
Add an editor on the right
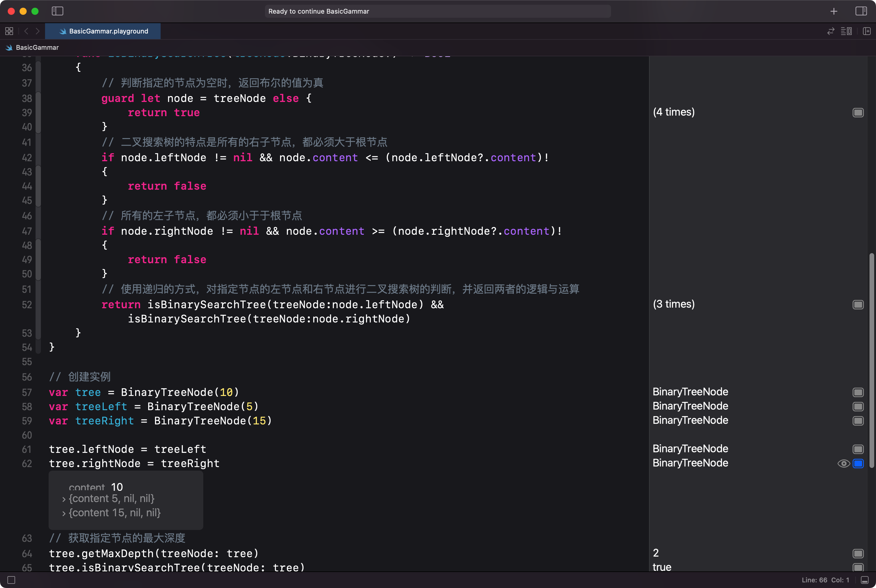(x=867, y=31)
